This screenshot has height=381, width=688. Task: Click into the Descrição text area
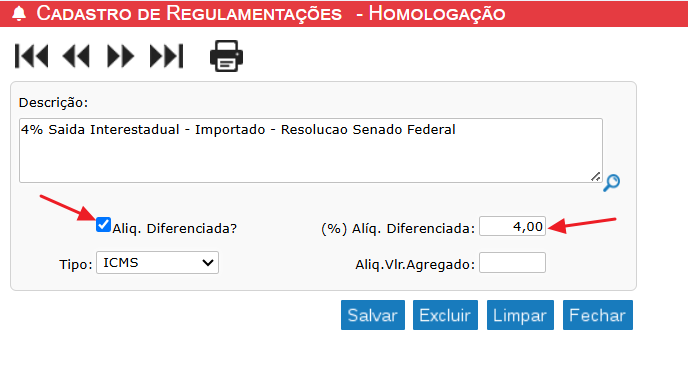(x=311, y=150)
